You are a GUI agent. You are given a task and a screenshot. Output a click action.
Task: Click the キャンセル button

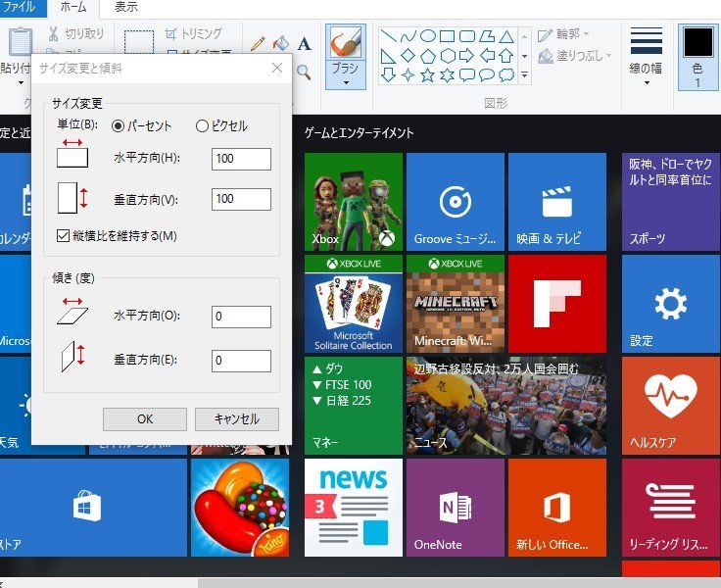(236, 418)
